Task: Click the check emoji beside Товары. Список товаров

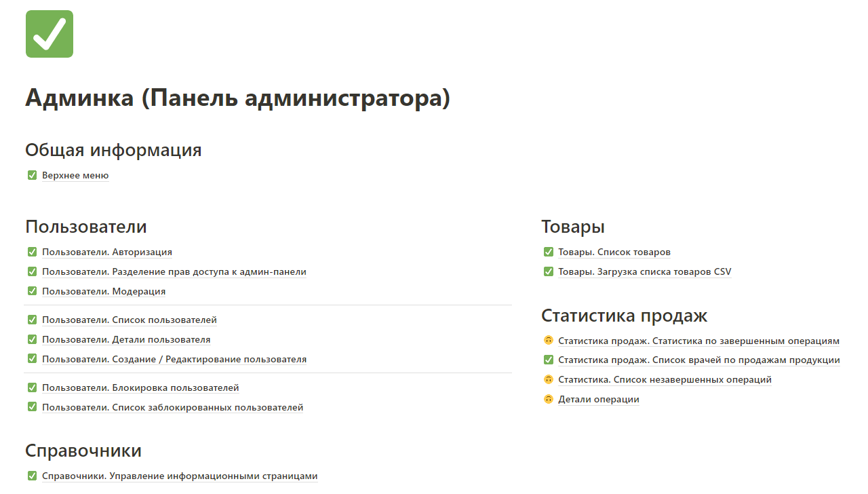Action: [549, 252]
